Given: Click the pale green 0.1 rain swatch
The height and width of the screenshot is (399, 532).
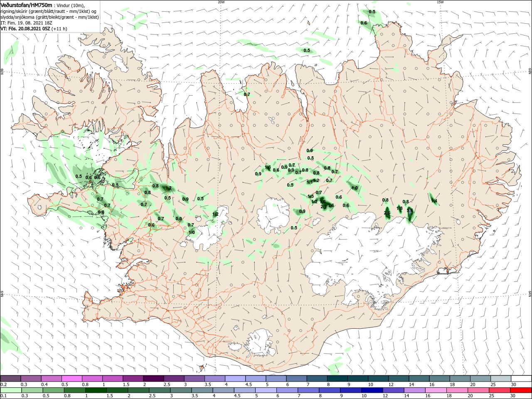Looking at the screenshot, I should 11,390.
